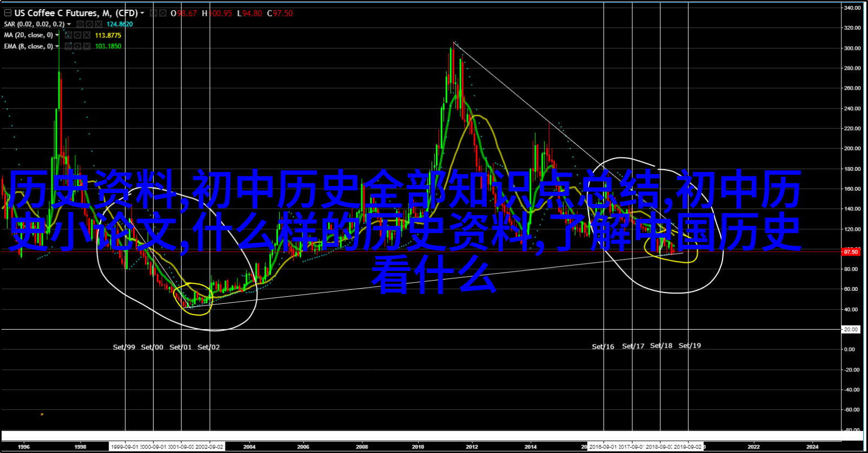This screenshot has height=453, width=868.
Task: Expand the US Coffee C Futures title dropdown arrow
Action: click(142, 13)
